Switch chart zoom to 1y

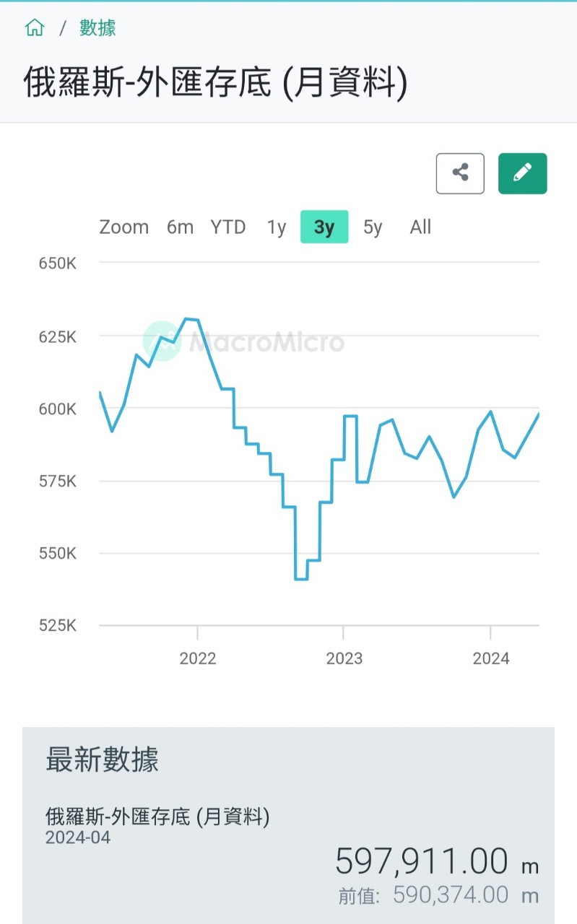click(x=277, y=227)
